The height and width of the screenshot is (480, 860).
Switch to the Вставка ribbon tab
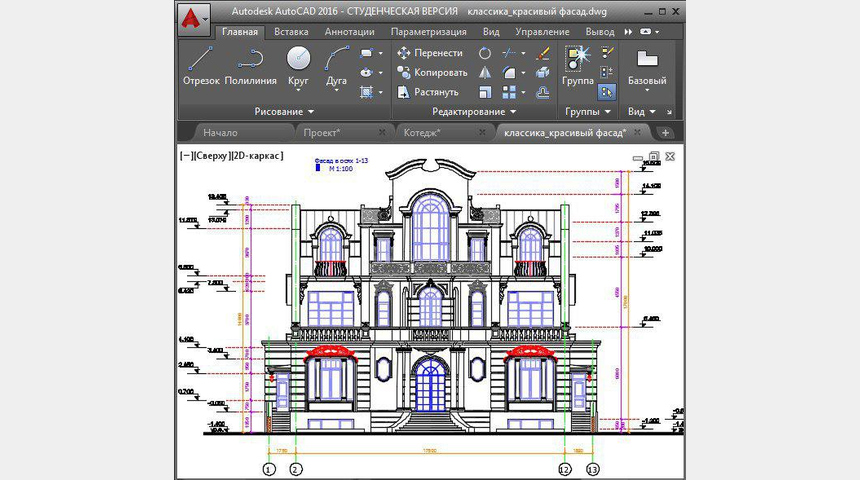click(x=291, y=32)
